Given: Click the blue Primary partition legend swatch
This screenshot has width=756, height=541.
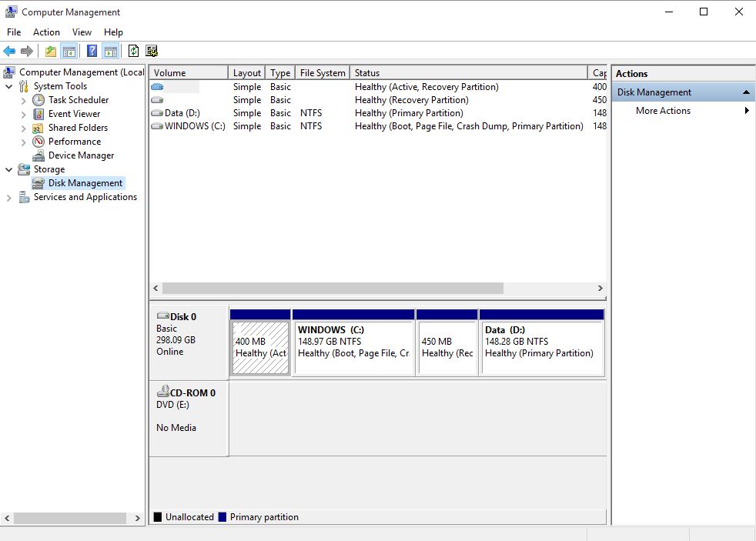Looking at the screenshot, I should (222, 517).
